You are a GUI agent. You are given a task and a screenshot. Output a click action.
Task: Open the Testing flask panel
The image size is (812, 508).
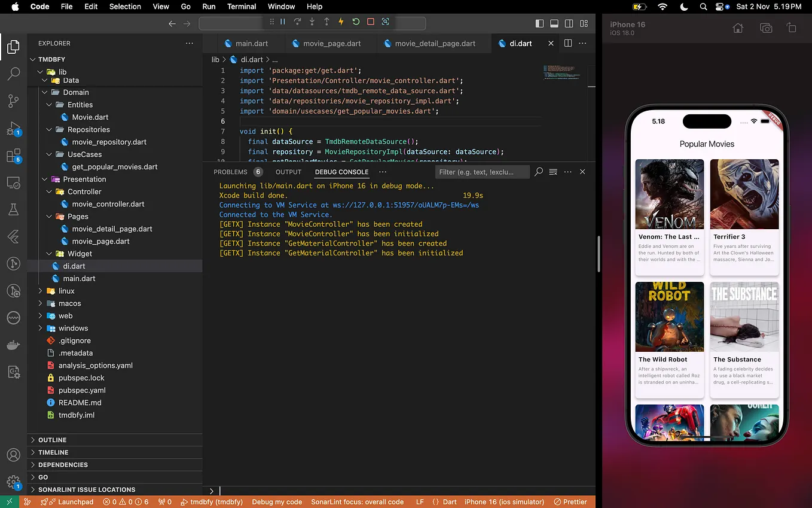point(13,209)
